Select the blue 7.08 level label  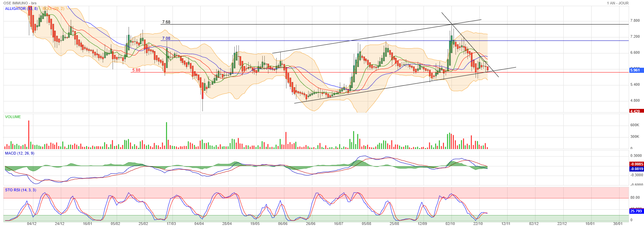(x=166, y=38)
